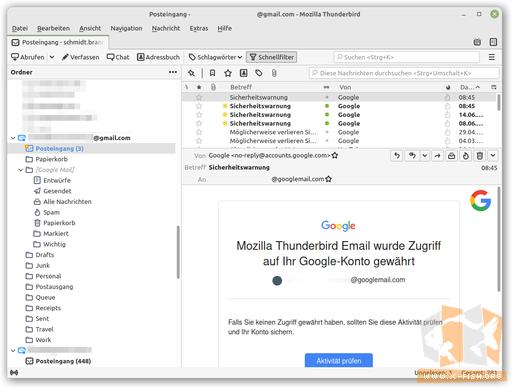
Task: Open the More actions dropdown in header
Action: coord(493,156)
